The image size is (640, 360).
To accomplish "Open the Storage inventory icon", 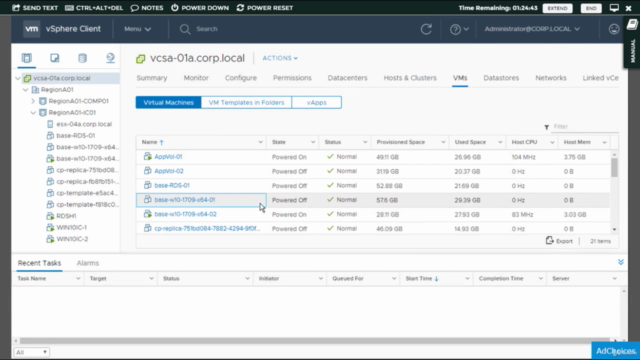I will (82, 58).
